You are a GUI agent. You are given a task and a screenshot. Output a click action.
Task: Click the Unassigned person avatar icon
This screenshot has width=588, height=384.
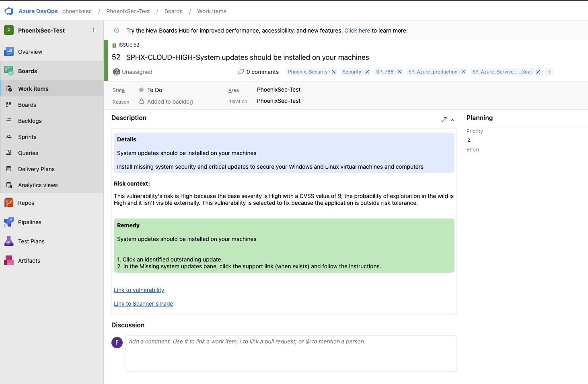tap(117, 72)
